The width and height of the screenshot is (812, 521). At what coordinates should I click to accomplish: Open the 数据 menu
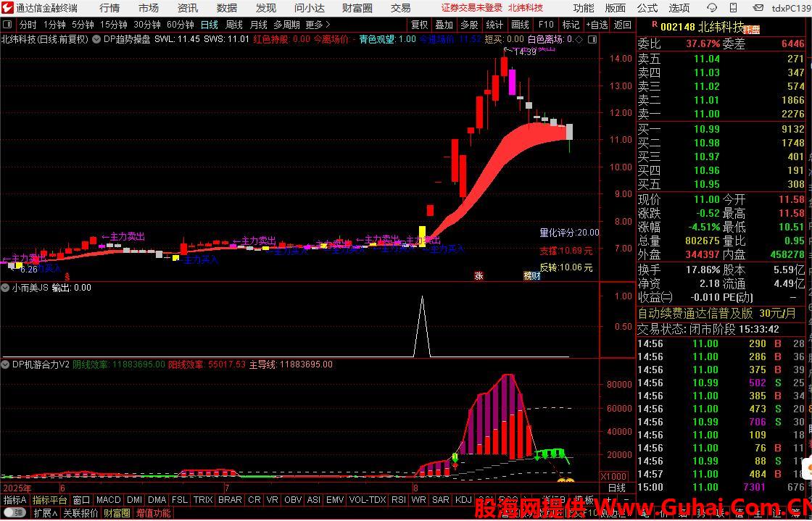coord(227,8)
